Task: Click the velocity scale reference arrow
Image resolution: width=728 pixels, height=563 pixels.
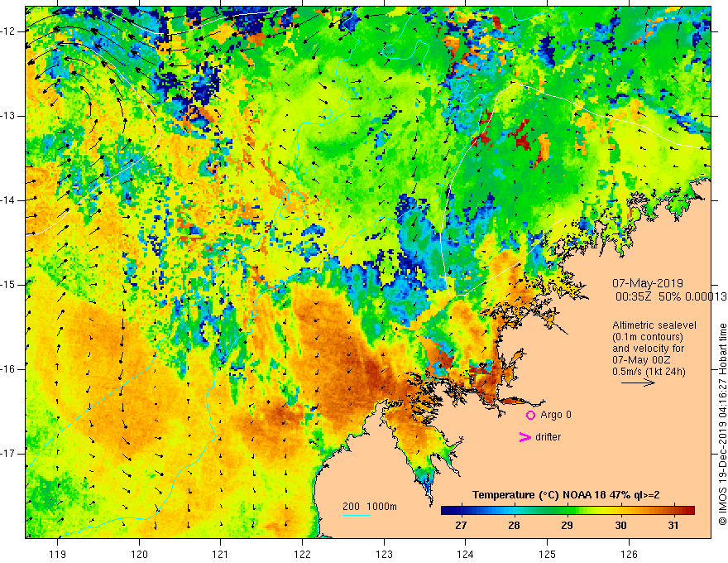Action: pos(638,383)
